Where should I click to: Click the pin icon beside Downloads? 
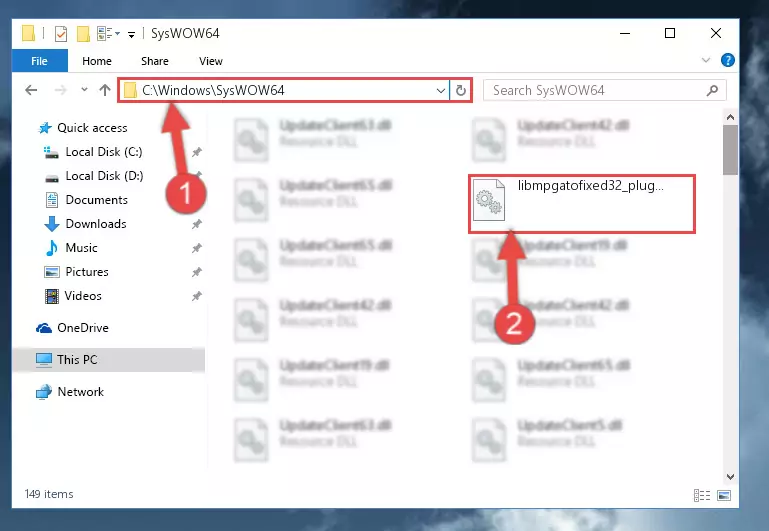(197, 225)
